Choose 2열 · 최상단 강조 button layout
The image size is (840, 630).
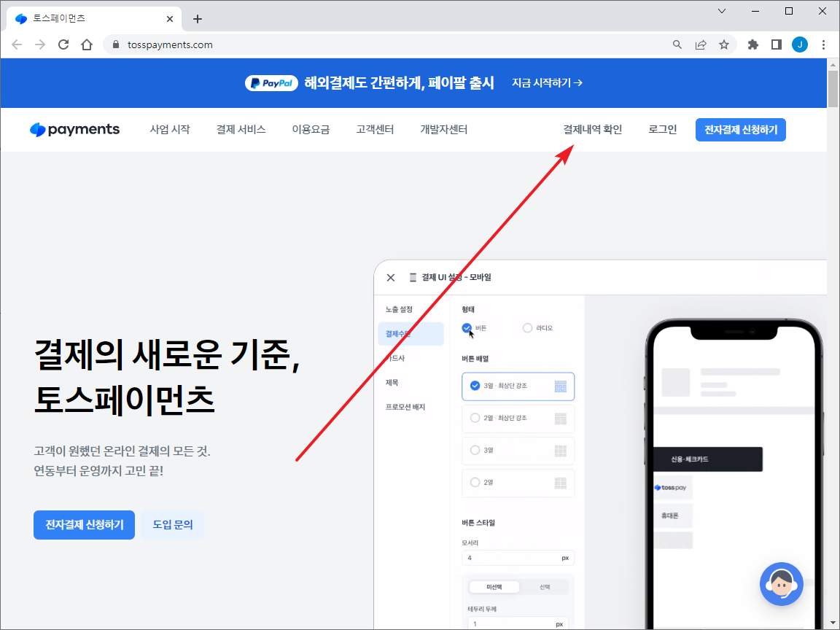518,419
